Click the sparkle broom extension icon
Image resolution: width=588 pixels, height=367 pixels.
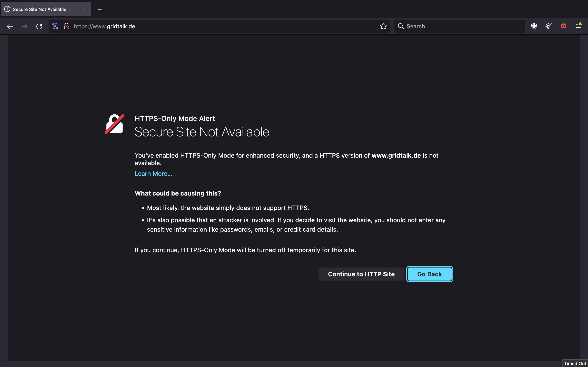pos(549,26)
